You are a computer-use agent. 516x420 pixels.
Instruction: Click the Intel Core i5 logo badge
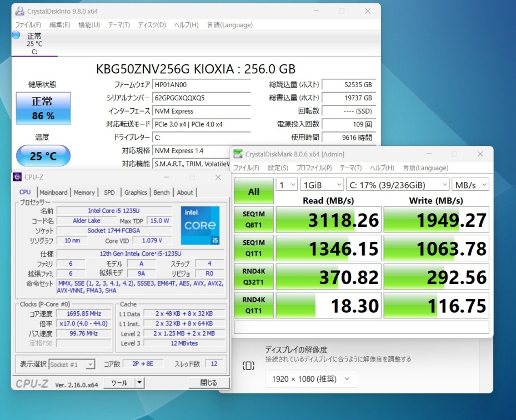click(200, 225)
